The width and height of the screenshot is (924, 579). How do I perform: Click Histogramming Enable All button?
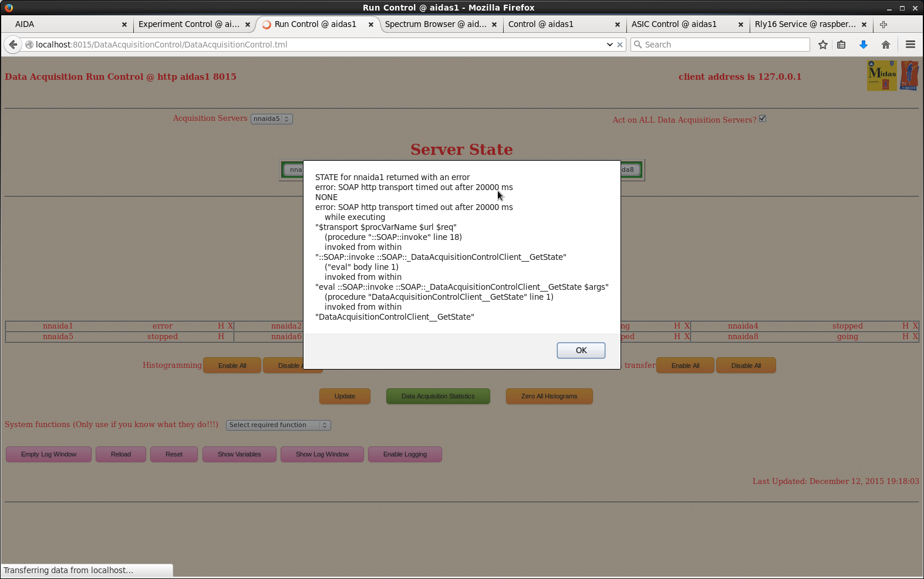tap(232, 365)
